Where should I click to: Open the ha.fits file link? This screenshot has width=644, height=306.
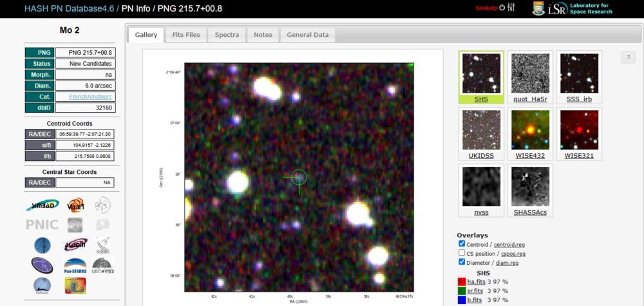coord(477,282)
